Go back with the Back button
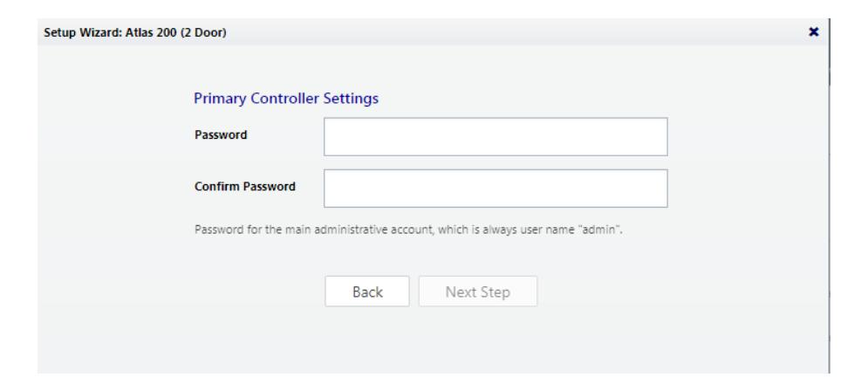Screen dimensions: 868x391 pyautogui.click(x=367, y=292)
